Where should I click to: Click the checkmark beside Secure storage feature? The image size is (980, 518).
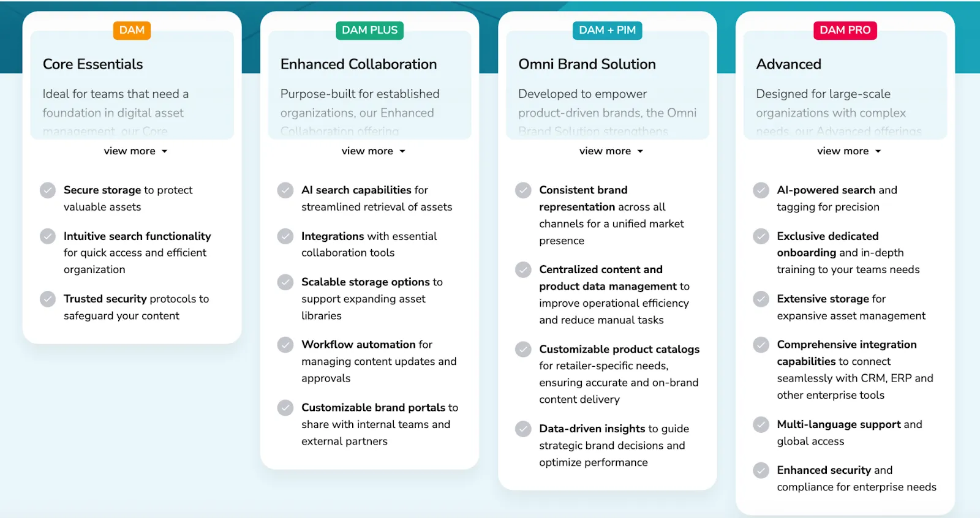[x=48, y=190]
